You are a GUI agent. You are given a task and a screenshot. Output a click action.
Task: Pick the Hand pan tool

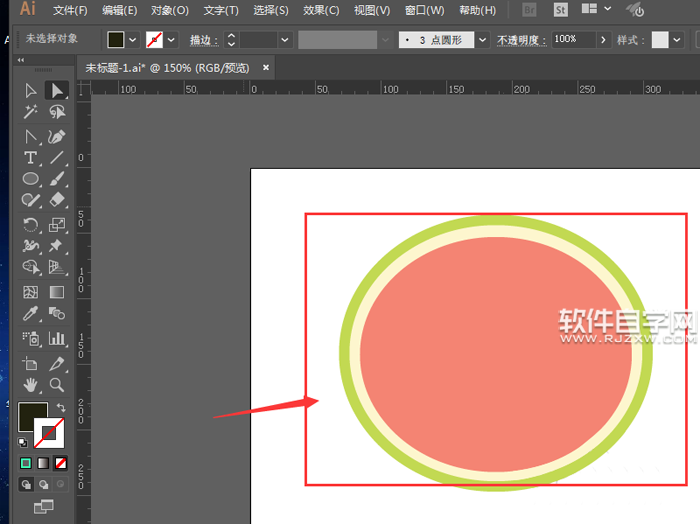31,384
